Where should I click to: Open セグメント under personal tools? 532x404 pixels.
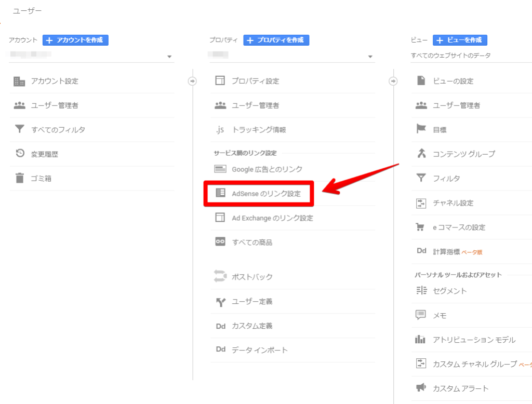(x=449, y=291)
